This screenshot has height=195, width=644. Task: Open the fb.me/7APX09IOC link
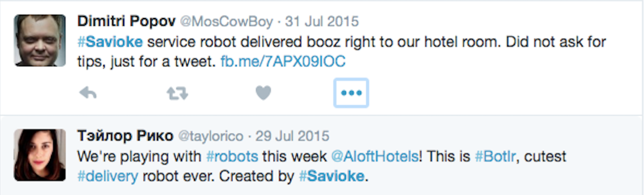283,61
